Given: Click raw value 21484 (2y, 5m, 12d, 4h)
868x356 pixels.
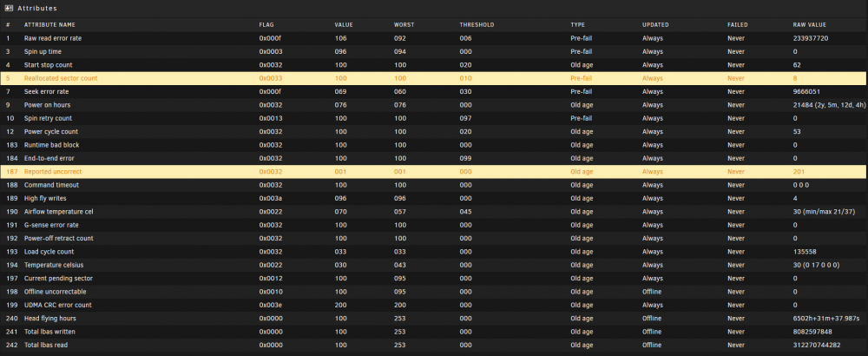Looking at the screenshot, I should [x=828, y=105].
